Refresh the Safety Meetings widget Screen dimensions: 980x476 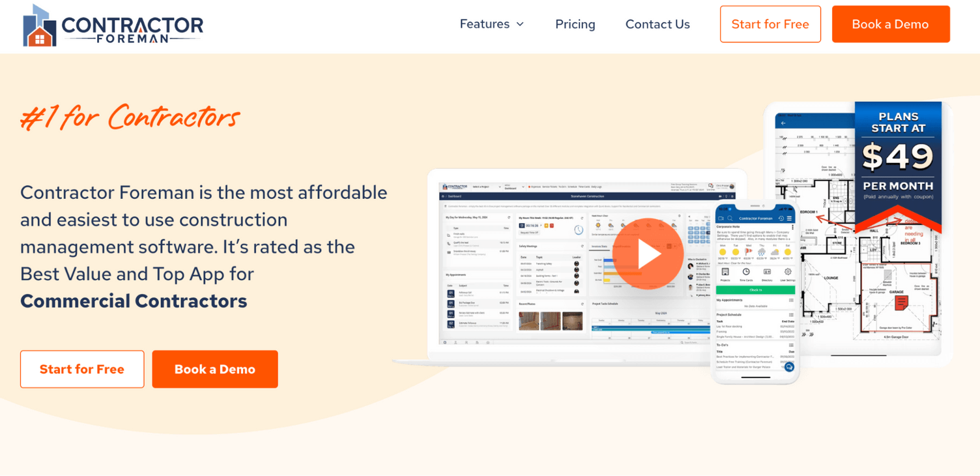pos(583,246)
